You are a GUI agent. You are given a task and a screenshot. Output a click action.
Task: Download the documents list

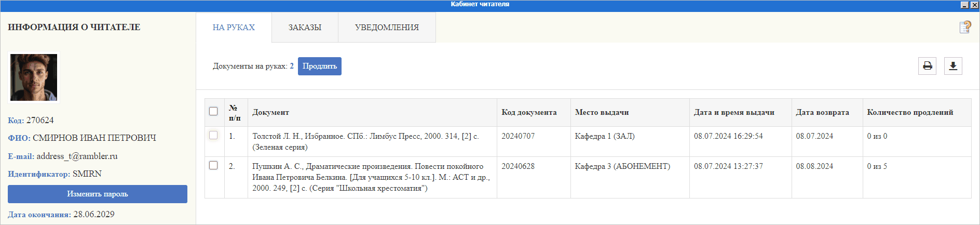point(953,66)
